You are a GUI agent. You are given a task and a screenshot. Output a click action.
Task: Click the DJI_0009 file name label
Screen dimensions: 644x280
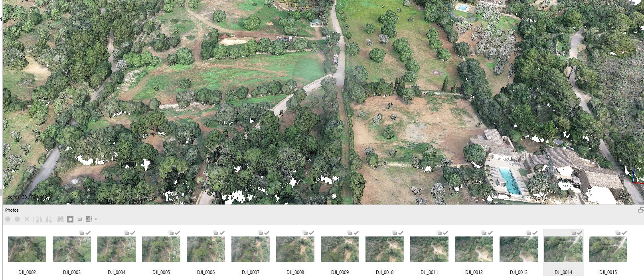[x=340, y=272]
